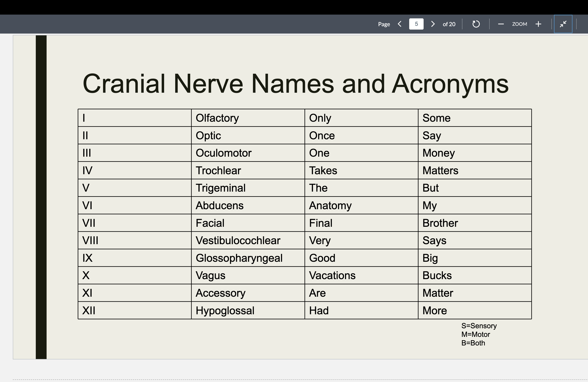Zoom in on the document

pyautogui.click(x=538, y=24)
